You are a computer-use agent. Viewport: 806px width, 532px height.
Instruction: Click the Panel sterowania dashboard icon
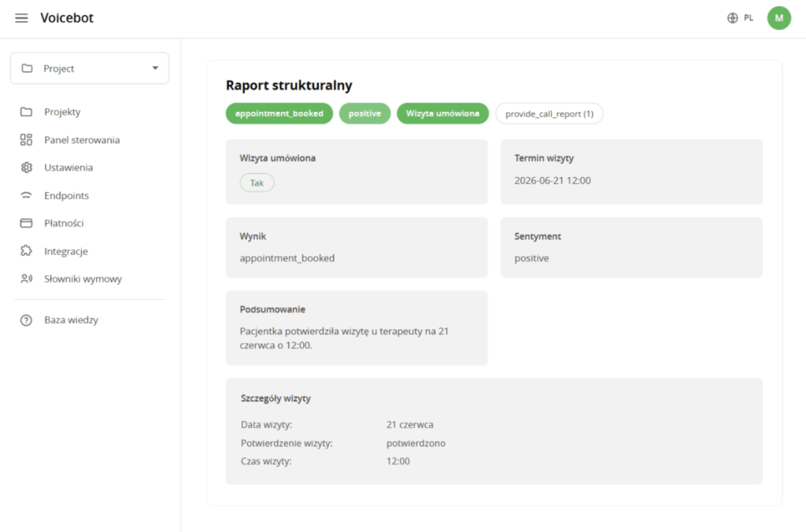(x=26, y=140)
